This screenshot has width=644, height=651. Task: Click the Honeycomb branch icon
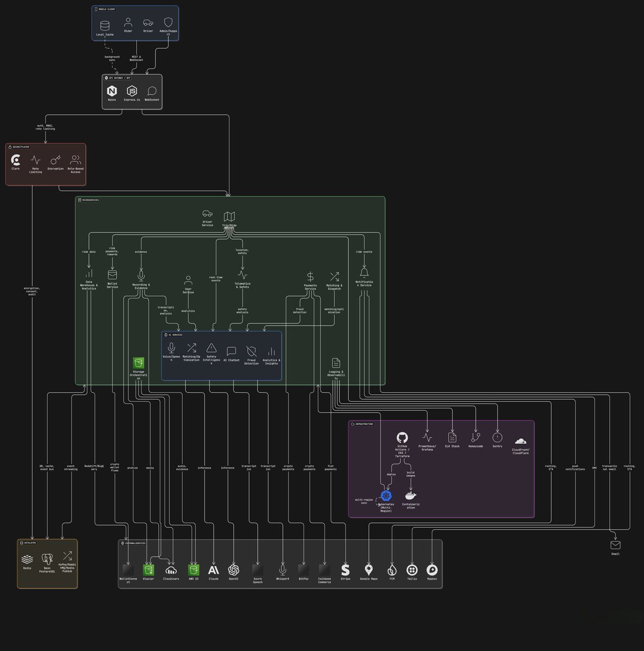(475, 437)
